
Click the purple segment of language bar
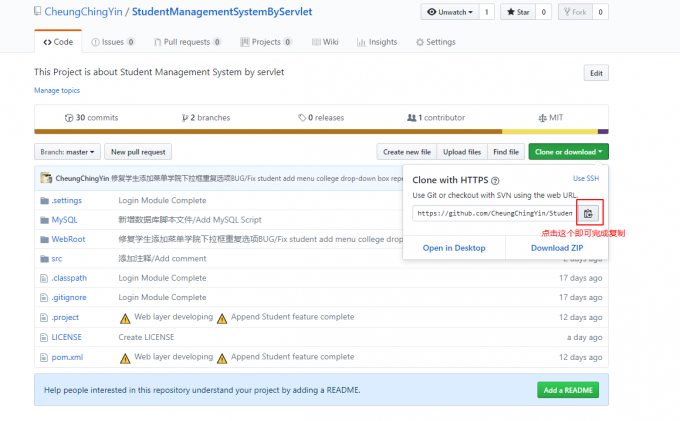[x=603, y=131]
